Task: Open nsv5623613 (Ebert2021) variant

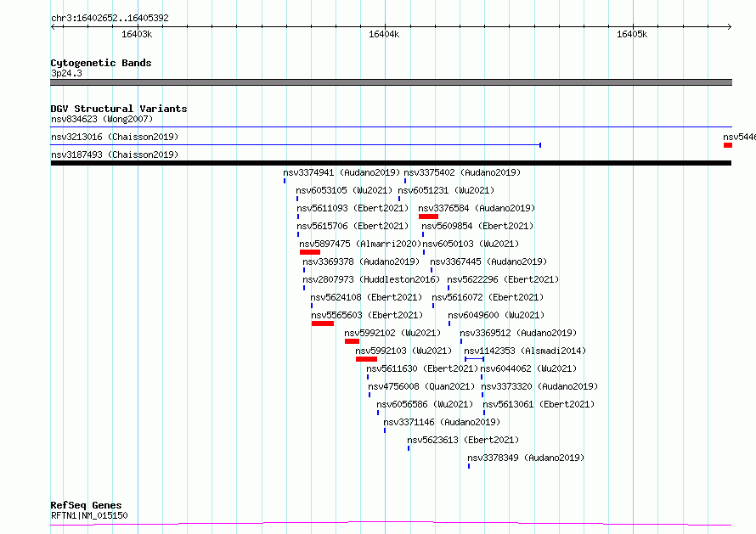Action: (x=463, y=440)
